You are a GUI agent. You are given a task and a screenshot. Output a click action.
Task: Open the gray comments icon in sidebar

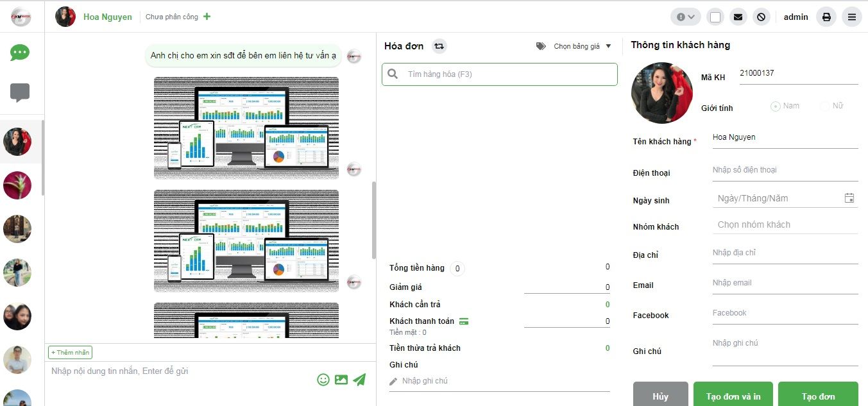pos(20,93)
